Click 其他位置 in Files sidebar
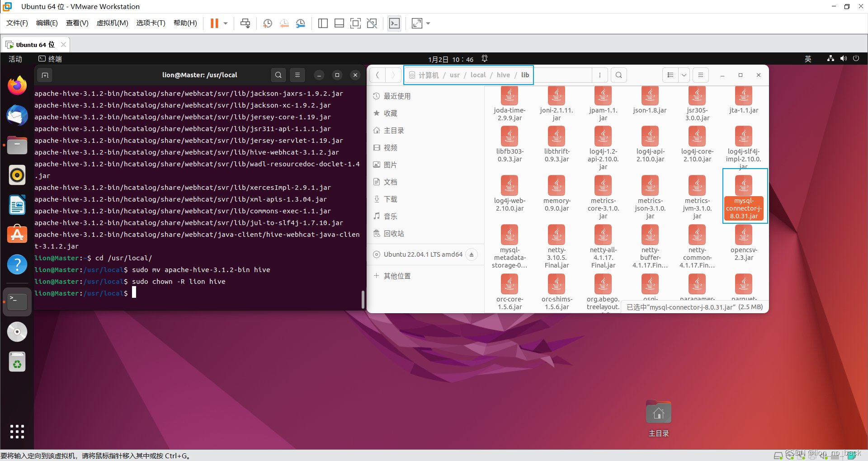Screen dimensions: 868x461 [x=425, y=276]
